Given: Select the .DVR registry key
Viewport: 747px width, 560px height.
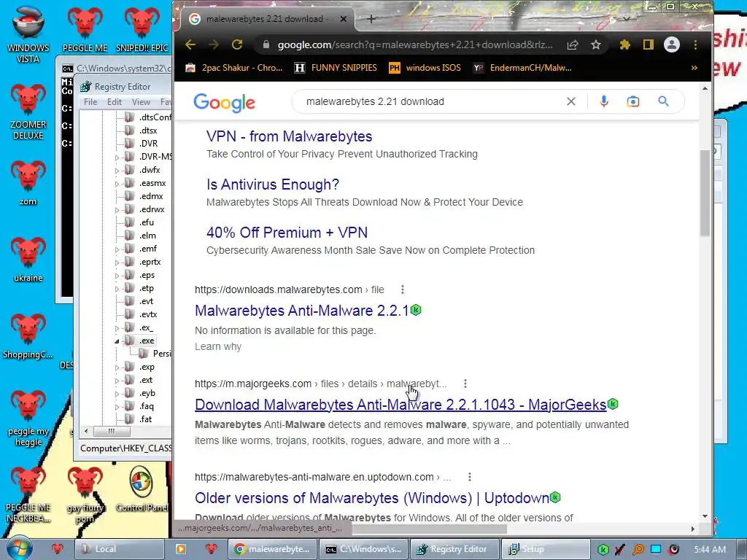Looking at the screenshot, I should tap(148, 144).
